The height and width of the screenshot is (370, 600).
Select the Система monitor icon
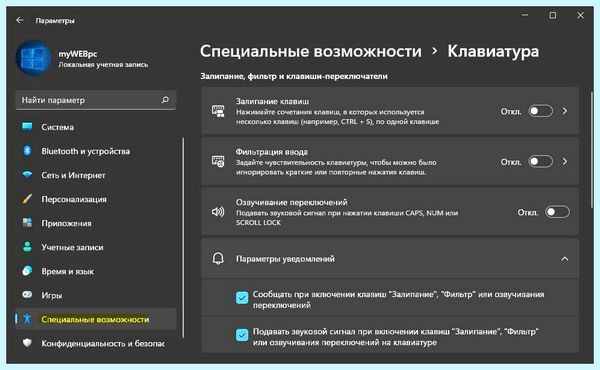27,127
